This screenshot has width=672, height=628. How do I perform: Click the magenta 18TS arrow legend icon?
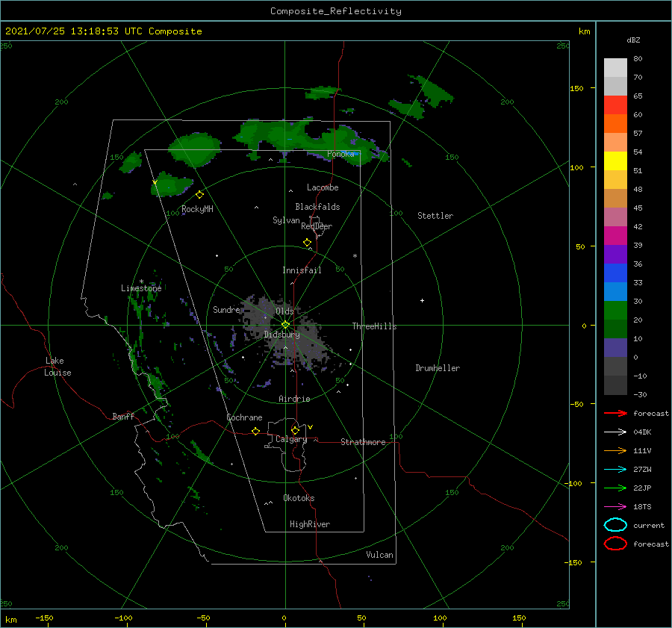click(x=615, y=507)
